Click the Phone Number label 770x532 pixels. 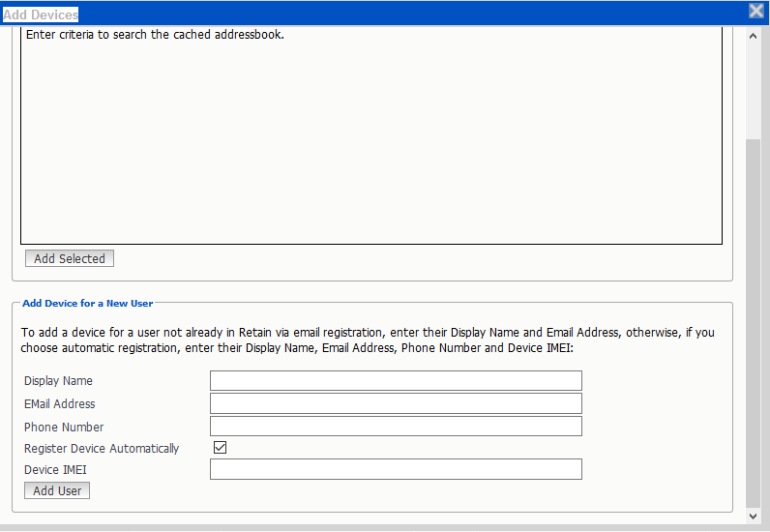tap(64, 428)
